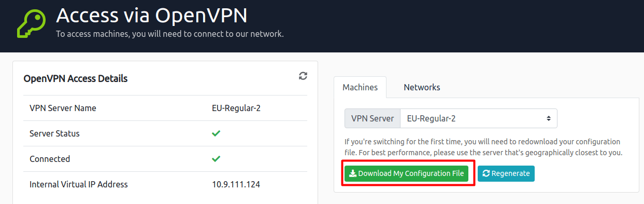Open the Machines tab
This screenshot has height=204, width=644.
click(x=360, y=87)
